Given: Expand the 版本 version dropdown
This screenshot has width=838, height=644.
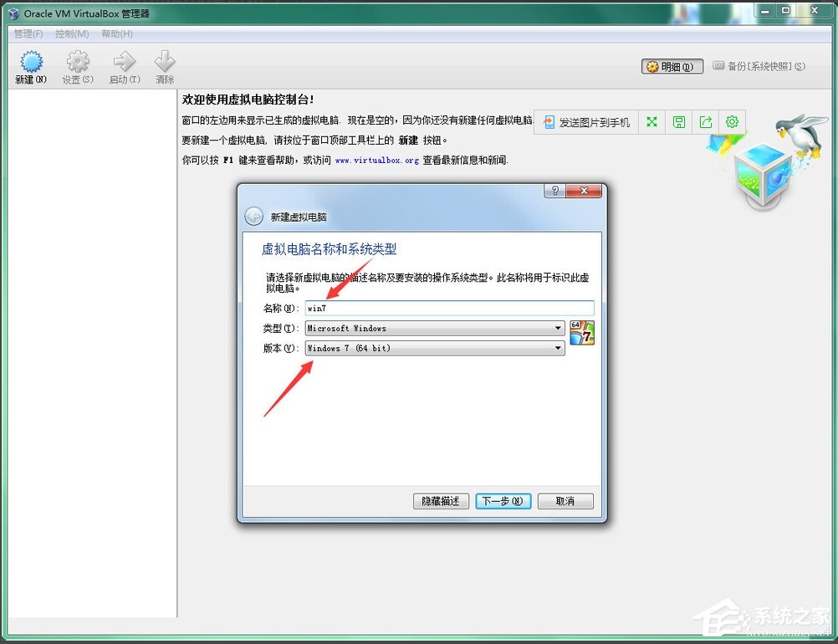Looking at the screenshot, I should (x=559, y=348).
